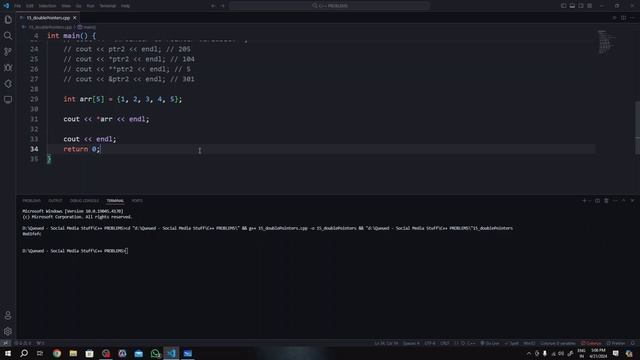
Task: Open the Manage gear icon
Action: 8,331
